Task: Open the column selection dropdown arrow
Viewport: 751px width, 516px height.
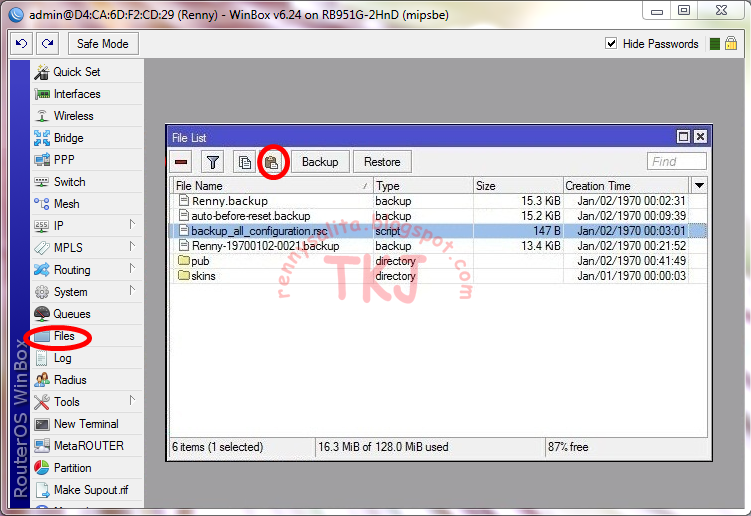Action: (x=699, y=185)
